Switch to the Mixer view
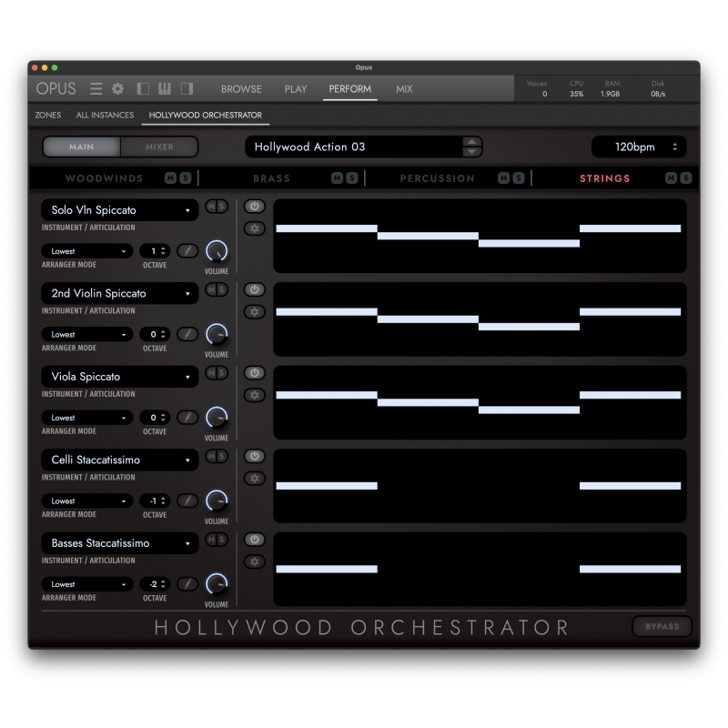The width and height of the screenshot is (728, 728). point(159,147)
